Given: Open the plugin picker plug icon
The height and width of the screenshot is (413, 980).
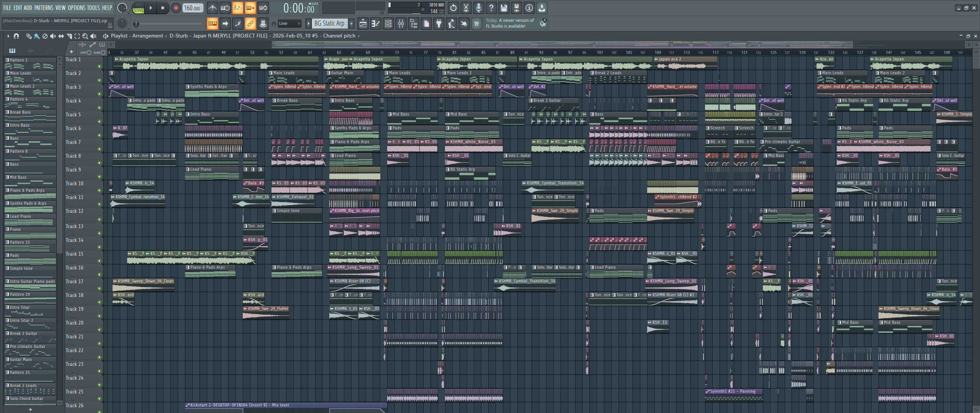Looking at the screenshot, I should click(439, 24).
